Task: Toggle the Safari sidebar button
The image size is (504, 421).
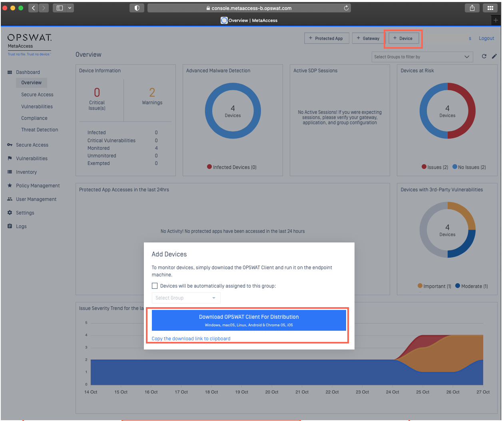Action: pos(60,8)
